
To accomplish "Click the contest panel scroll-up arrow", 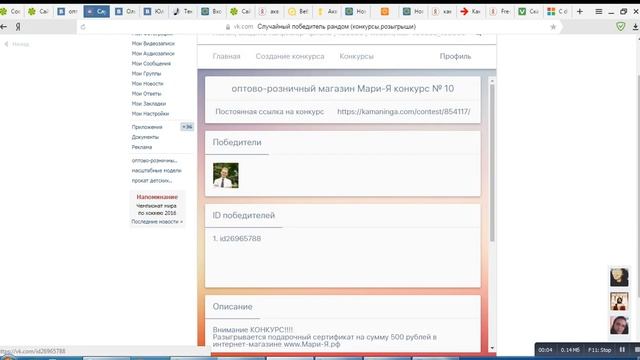I will coord(492,81).
